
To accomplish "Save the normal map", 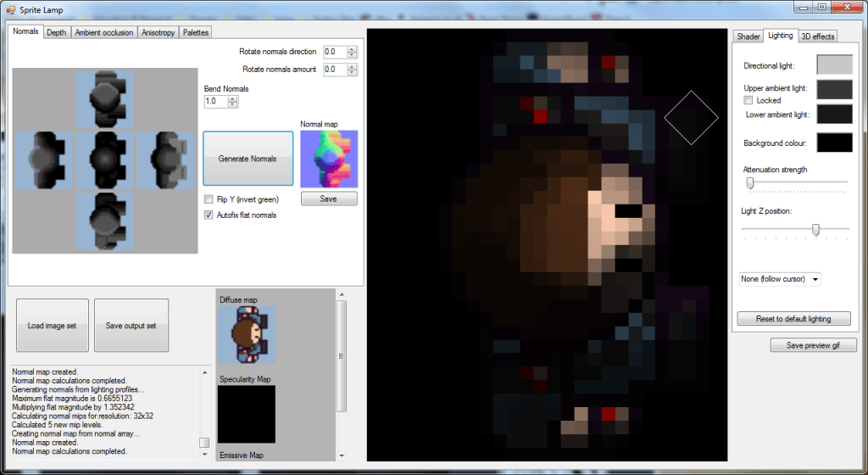I will pyautogui.click(x=329, y=198).
